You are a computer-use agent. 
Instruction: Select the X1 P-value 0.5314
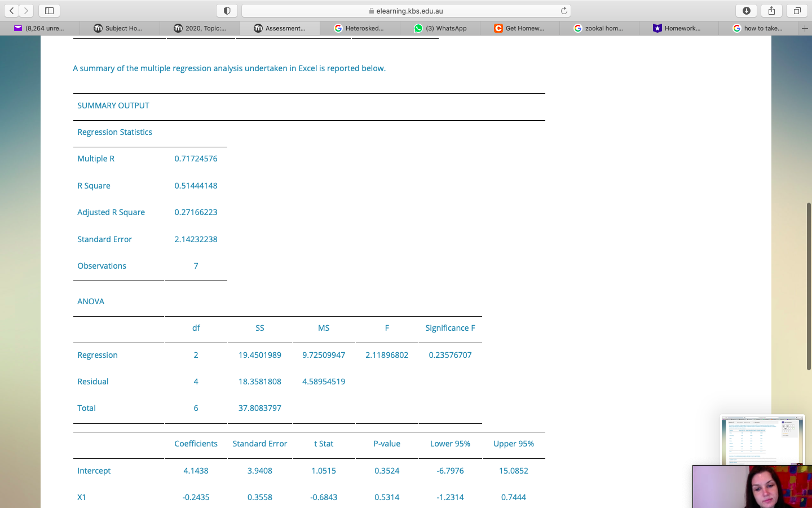tap(387, 497)
